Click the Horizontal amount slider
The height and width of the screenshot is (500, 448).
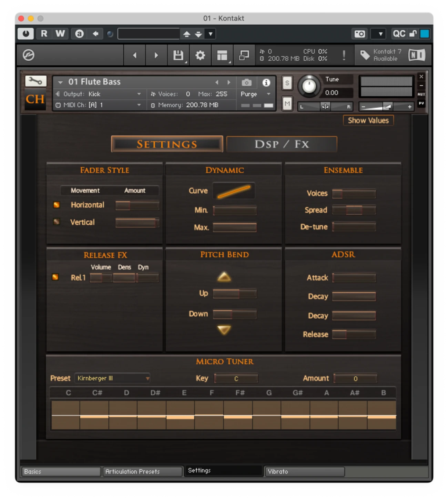[137, 206]
